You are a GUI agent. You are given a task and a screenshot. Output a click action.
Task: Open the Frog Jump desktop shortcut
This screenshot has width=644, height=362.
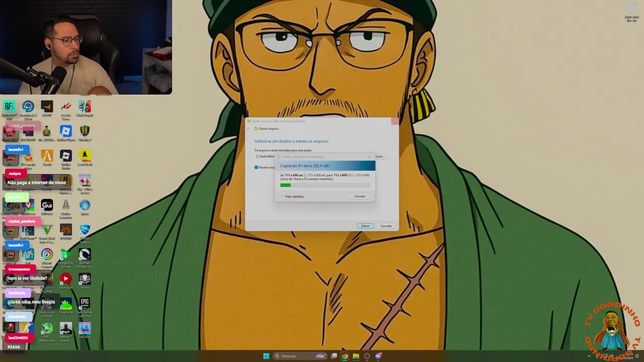66,306
